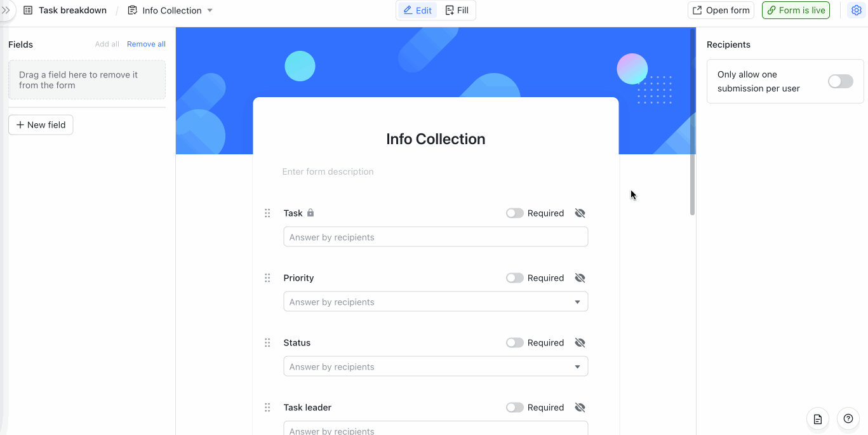Hide the Task field with eye icon
This screenshot has height=435, width=868.
click(580, 213)
